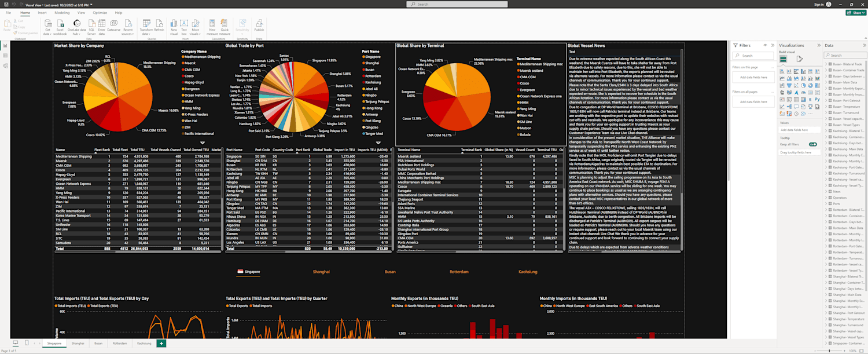Open the Transform data dropdown

point(146,27)
